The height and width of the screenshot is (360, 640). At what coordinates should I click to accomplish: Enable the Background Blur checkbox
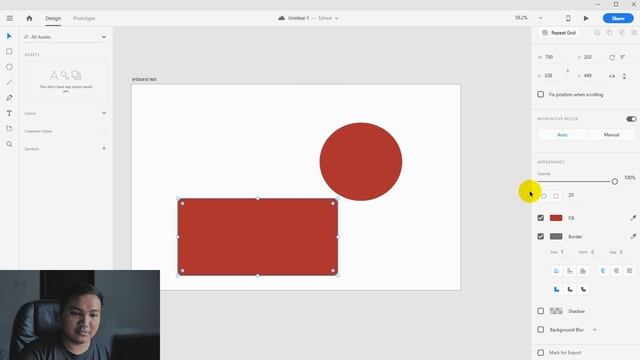(540, 329)
